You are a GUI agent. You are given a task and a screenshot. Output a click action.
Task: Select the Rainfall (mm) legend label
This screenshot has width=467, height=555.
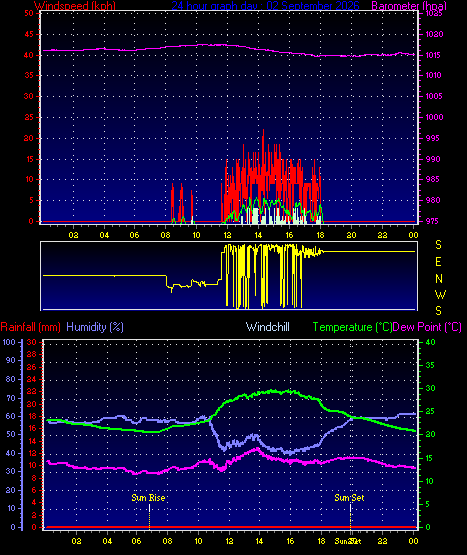click(x=30, y=327)
